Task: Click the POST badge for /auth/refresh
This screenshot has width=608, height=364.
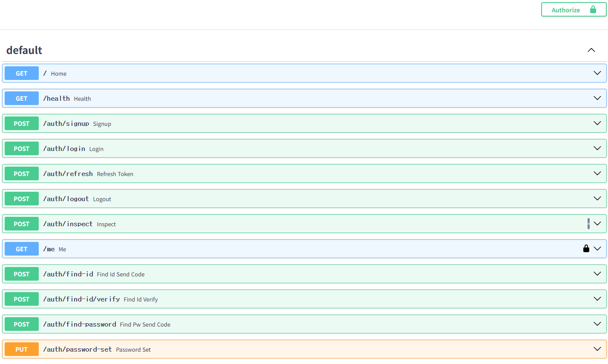Action: click(x=22, y=173)
